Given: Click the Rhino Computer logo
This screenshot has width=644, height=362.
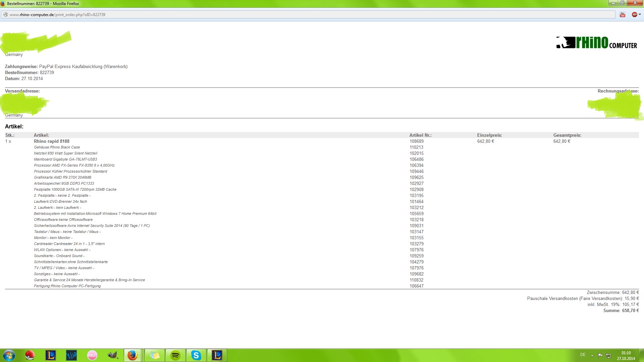Looking at the screenshot, I should coord(596,43).
